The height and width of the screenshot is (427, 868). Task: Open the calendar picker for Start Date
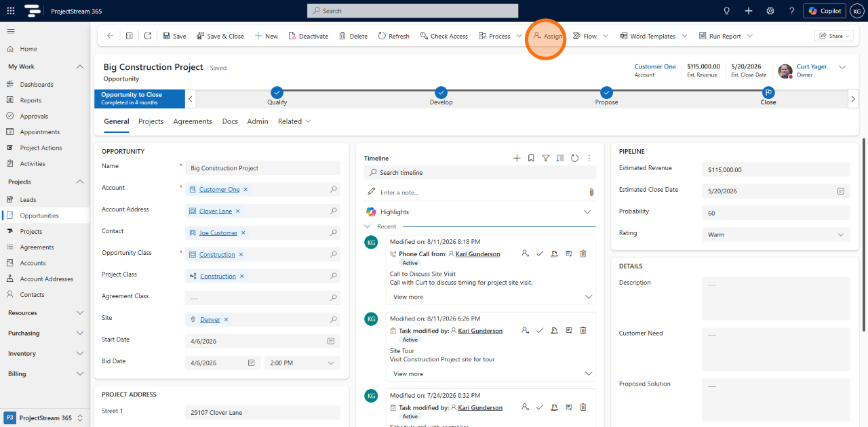pos(331,341)
